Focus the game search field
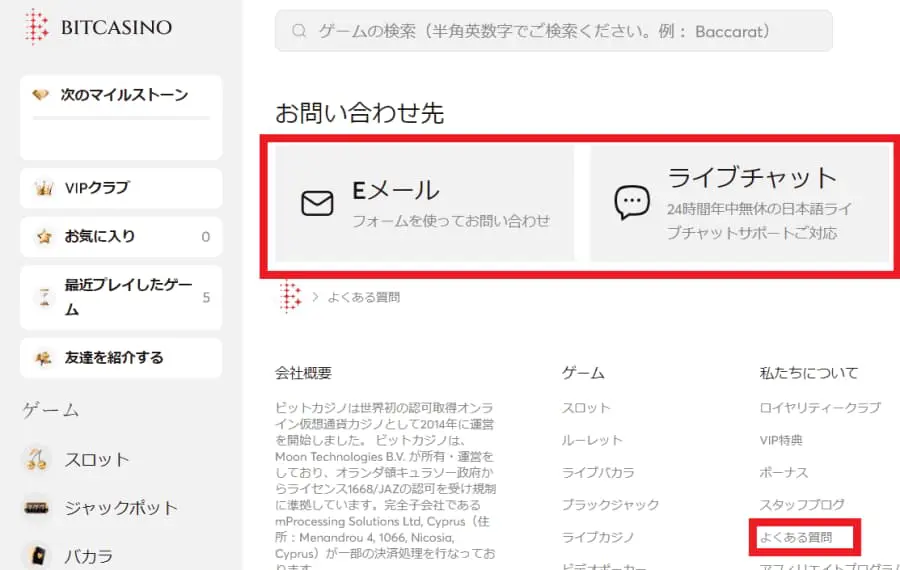 (x=553, y=30)
